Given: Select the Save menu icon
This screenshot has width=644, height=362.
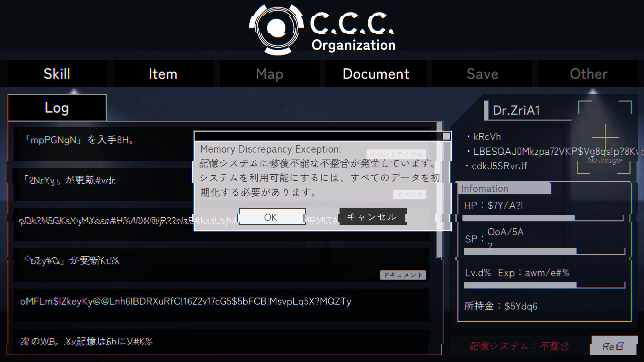Looking at the screenshot, I should pyautogui.click(x=482, y=73).
